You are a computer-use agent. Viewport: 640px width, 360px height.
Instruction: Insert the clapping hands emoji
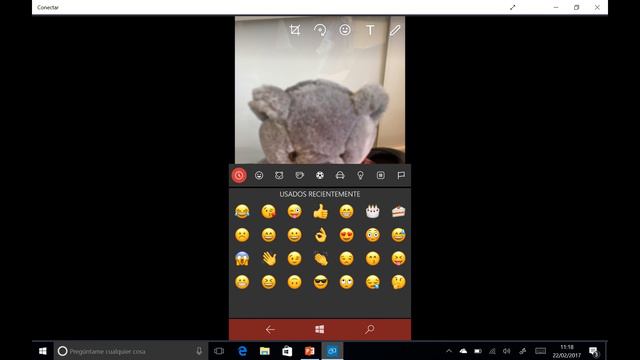[320, 259]
